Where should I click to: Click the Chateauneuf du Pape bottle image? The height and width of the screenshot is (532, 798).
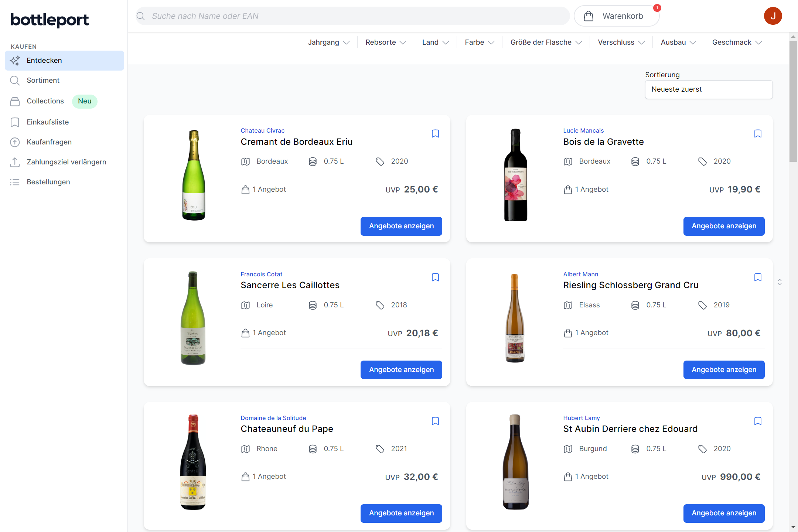click(x=193, y=462)
